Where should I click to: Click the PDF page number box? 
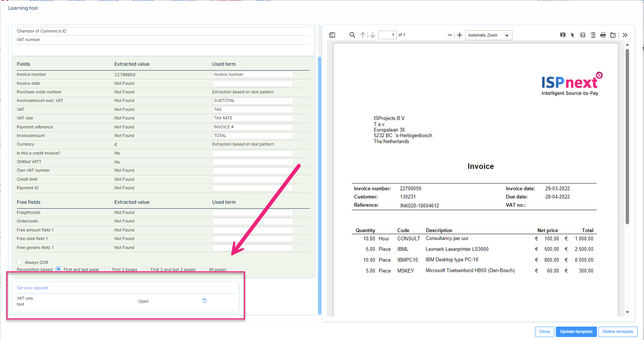pyautogui.click(x=387, y=35)
